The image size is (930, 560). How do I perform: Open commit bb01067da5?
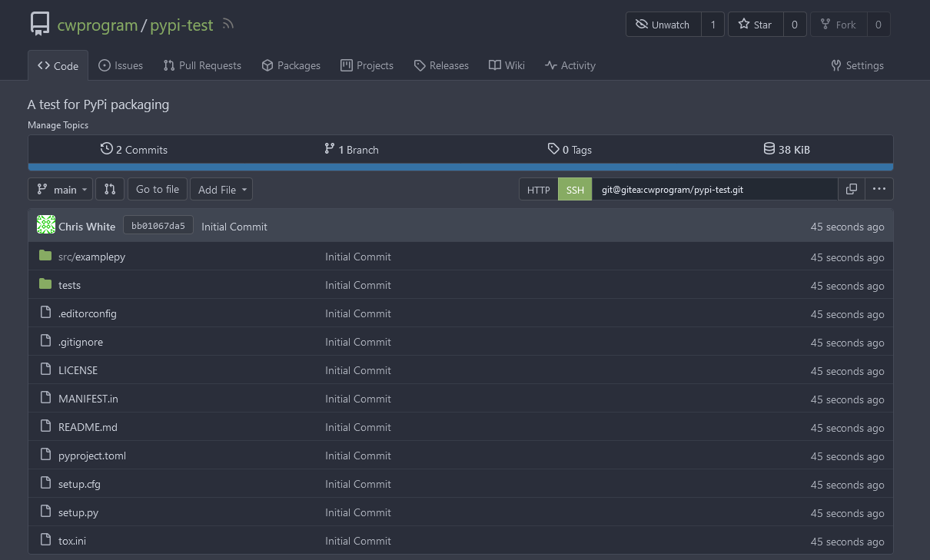(158, 226)
